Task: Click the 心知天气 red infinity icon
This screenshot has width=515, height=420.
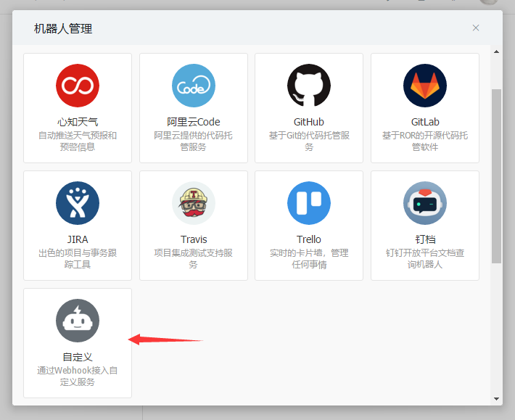Action: pyautogui.click(x=78, y=86)
